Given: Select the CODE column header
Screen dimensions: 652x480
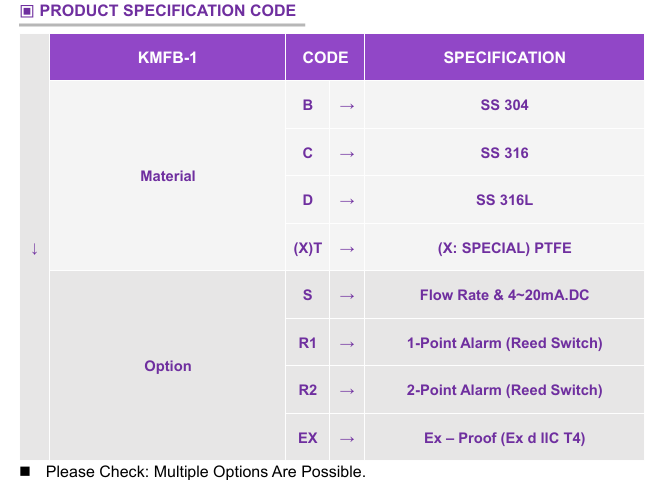Looking at the screenshot, I should (x=325, y=57).
